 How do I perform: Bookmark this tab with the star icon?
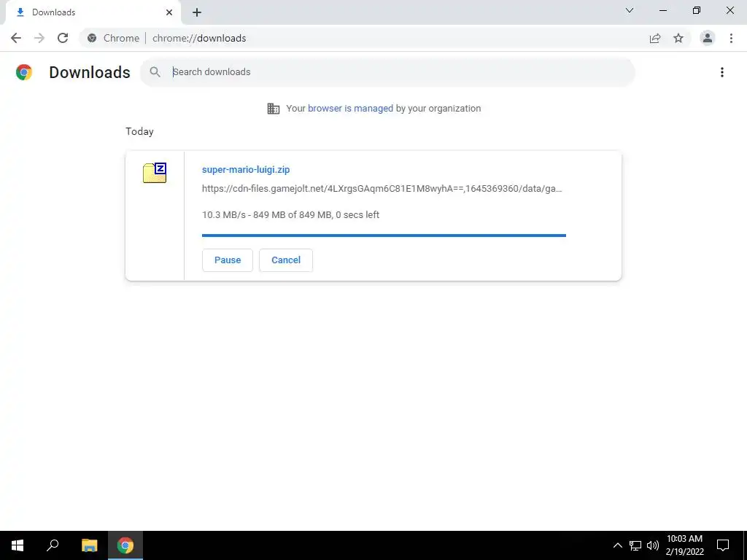[x=678, y=38]
